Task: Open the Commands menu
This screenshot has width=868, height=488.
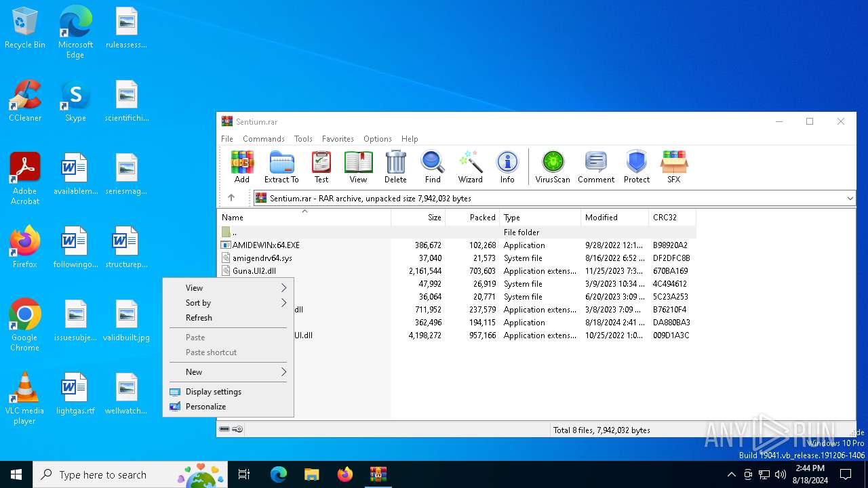Action: tap(264, 138)
